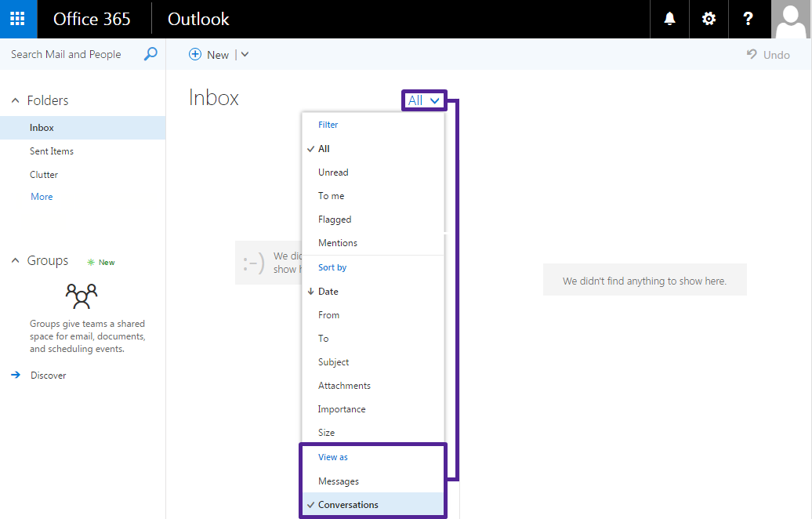The height and width of the screenshot is (519, 812).
Task: Click the reading pane empty message
Action: click(x=645, y=281)
